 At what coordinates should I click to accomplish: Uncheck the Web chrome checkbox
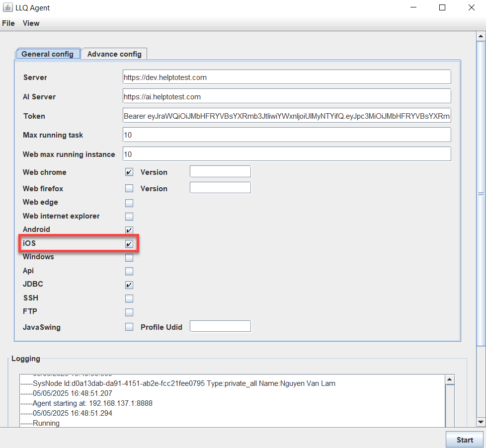tap(129, 172)
